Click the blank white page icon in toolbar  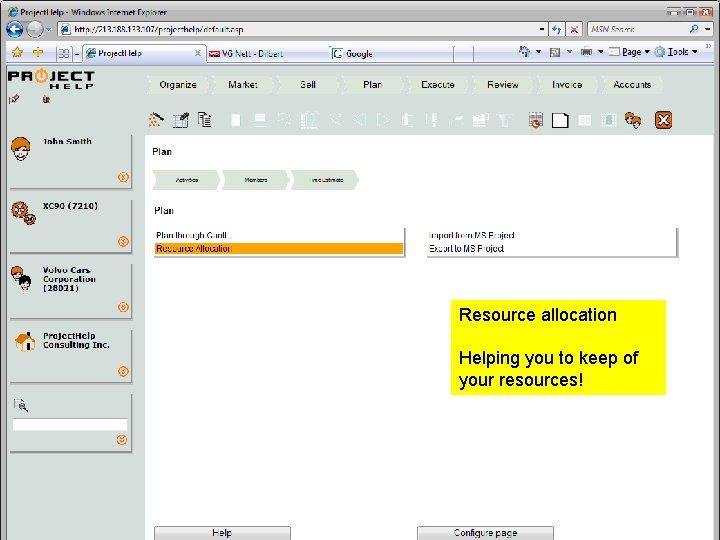coord(560,120)
